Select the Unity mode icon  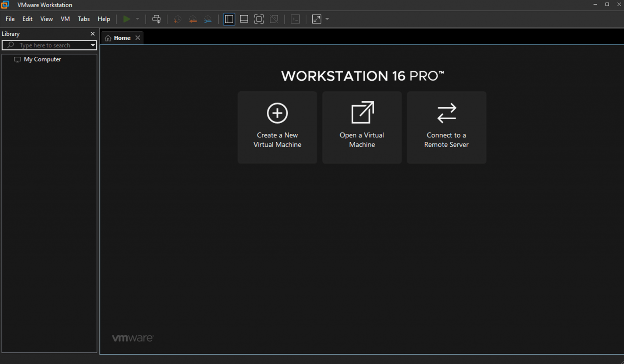click(274, 19)
